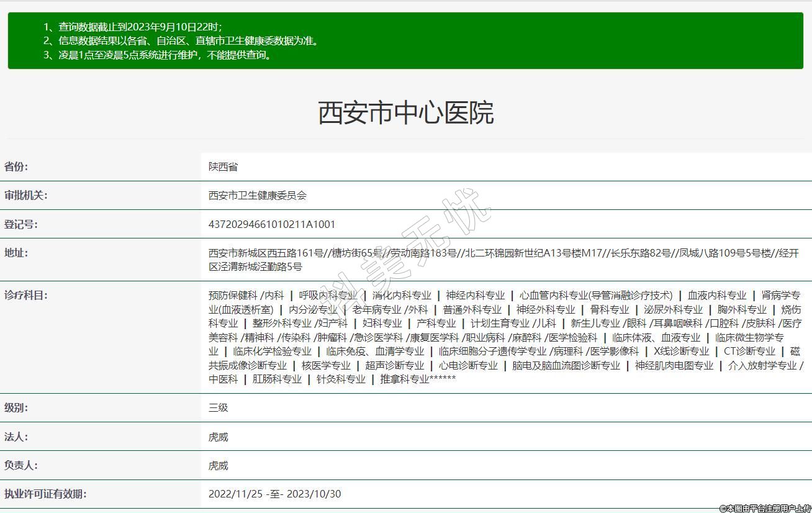Click the 执业许可证有效期 row label

click(x=45, y=494)
